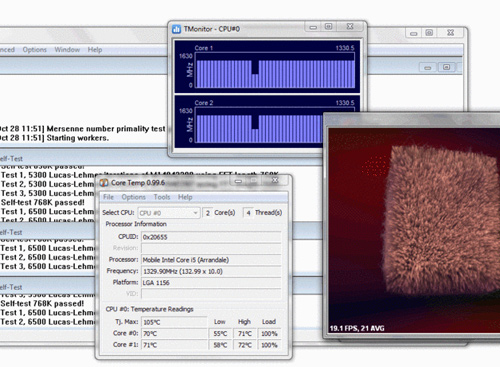The height and width of the screenshot is (367, 500).
Task: Click the Core #0 temperature 70°C
Action: [x=174, y=334]
